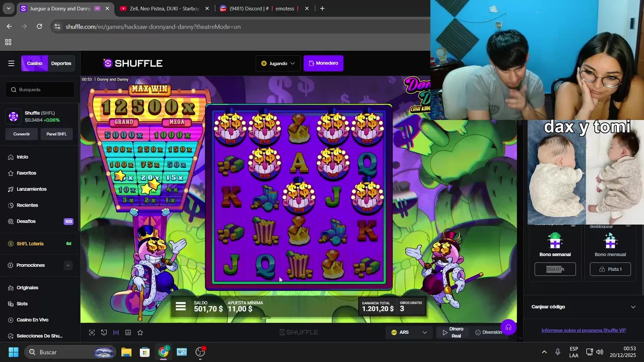The height and width of the screenshot is (362, 644).
Task: Select the Casino tab
Action: click(35, 63)
